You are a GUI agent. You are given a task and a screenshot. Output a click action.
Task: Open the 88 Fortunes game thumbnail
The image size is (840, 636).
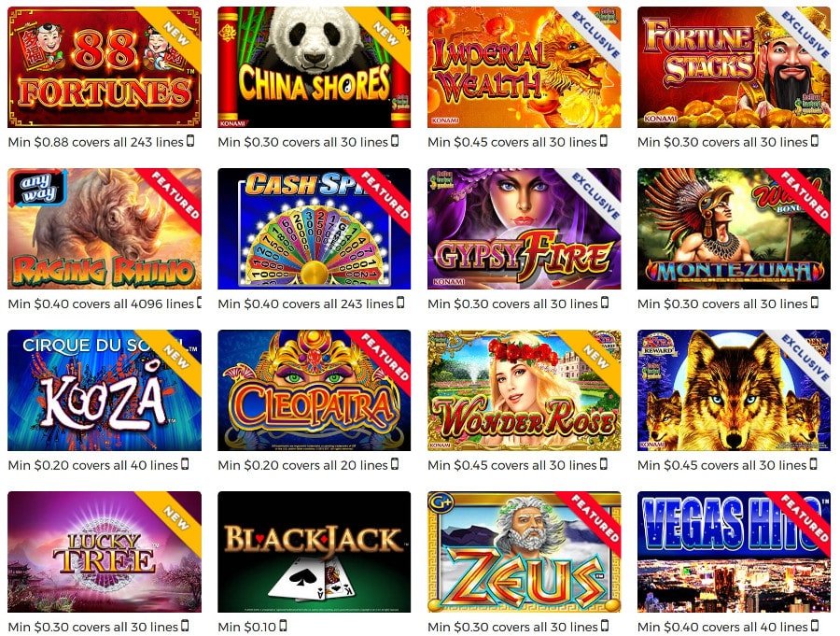[105, 67]
